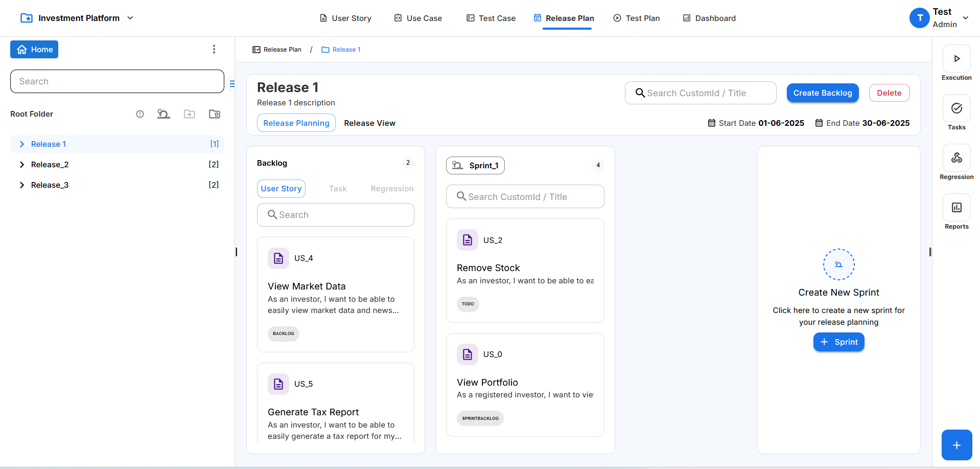The image size is (980, 469).
Task: Select the User Story backlog tab
Action: pos(281,189)
